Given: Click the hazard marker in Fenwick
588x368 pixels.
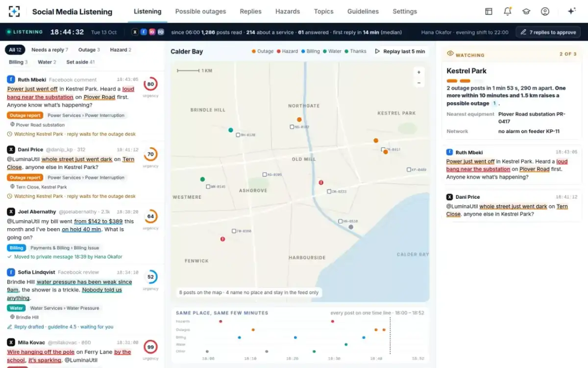Looking at the screenshot, I should point(222,239).
